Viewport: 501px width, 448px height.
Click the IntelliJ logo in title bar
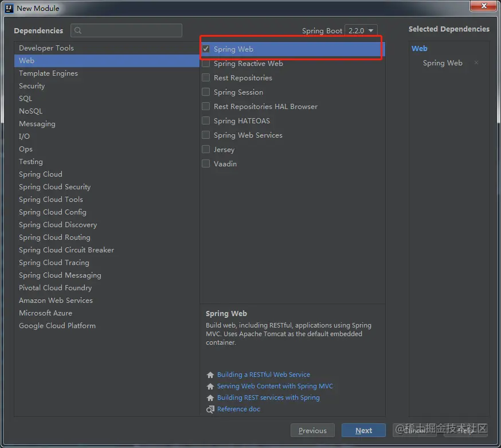9,8
